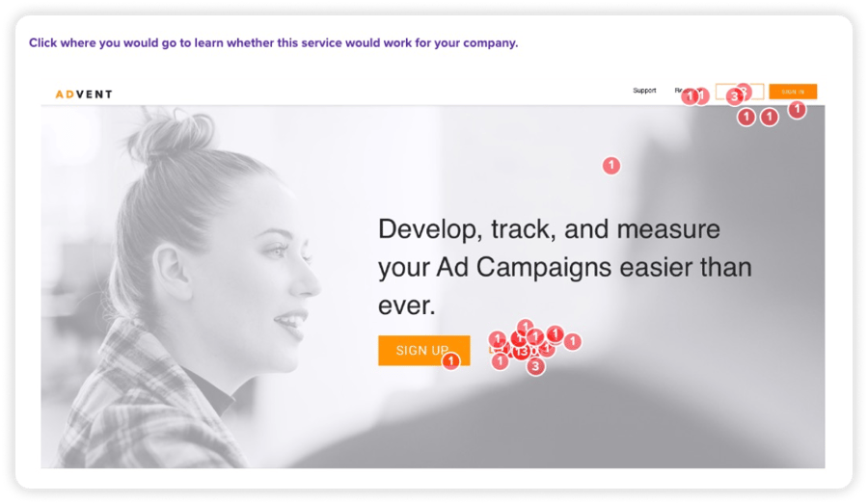
Task: Expand the dropdown next to Support
Action: (689, 91)
